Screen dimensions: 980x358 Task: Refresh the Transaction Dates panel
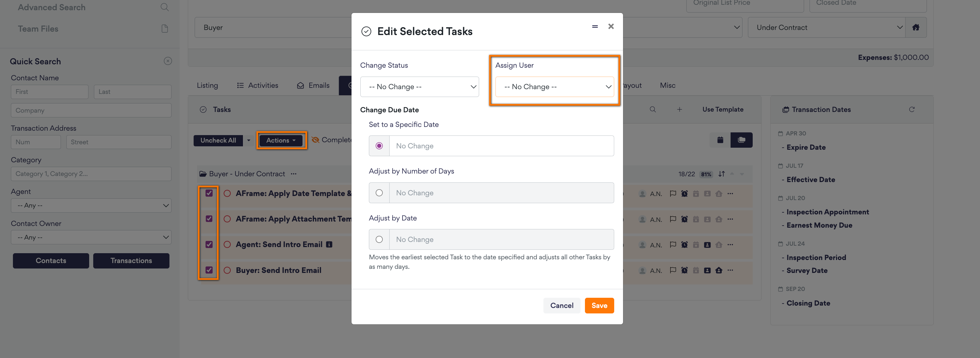pyautogui.click(x=912, y=109)
